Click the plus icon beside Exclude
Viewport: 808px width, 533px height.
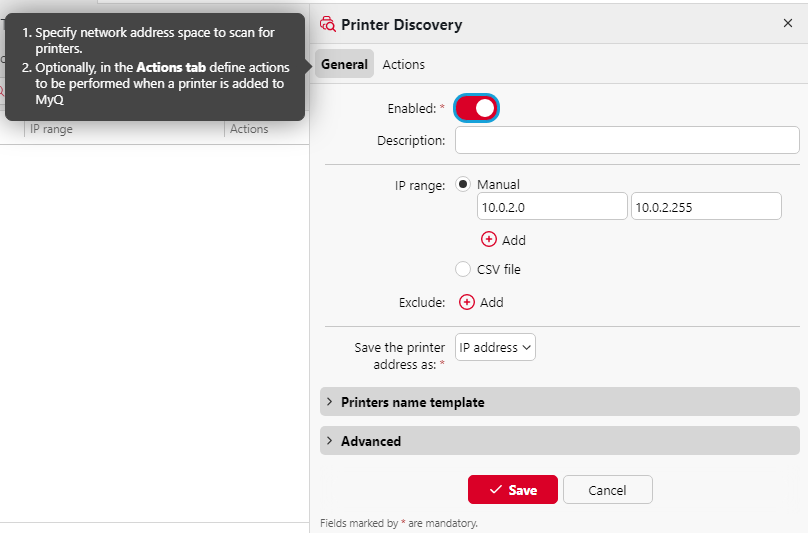(467, 302)
